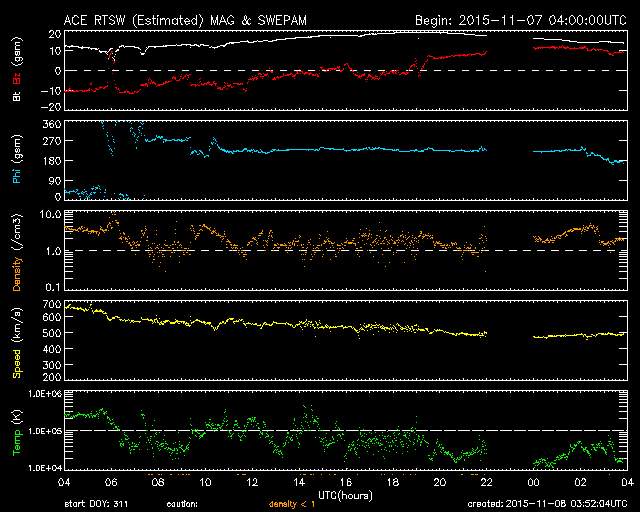Screen dimensions: 640x512
Task: Click the '180' tick label on Phi panel
Action: coord(52,161)
